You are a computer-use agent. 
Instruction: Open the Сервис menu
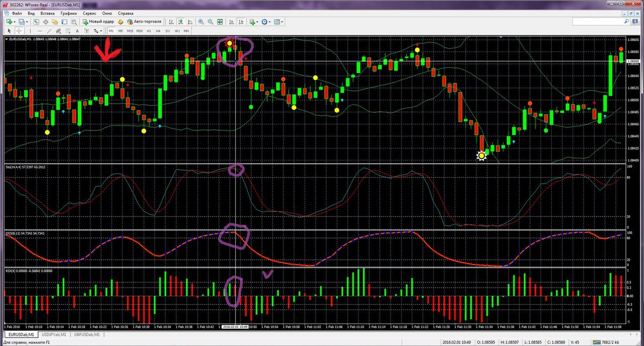pyautogui.click(x=89, y=12)
